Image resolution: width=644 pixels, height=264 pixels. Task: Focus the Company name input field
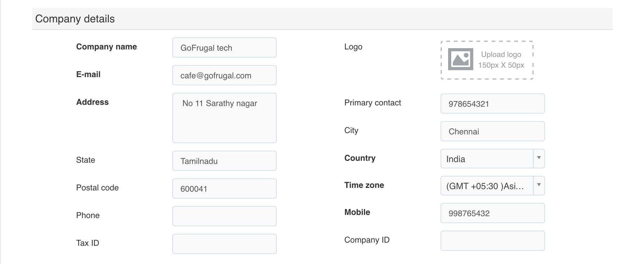(224, 48)
